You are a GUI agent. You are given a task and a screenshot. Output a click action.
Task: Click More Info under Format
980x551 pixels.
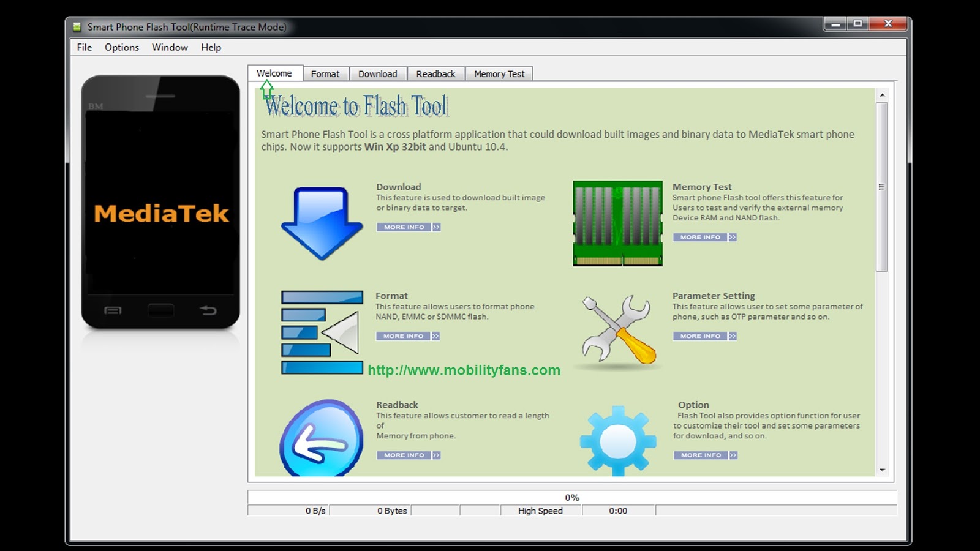pos(408,336)
